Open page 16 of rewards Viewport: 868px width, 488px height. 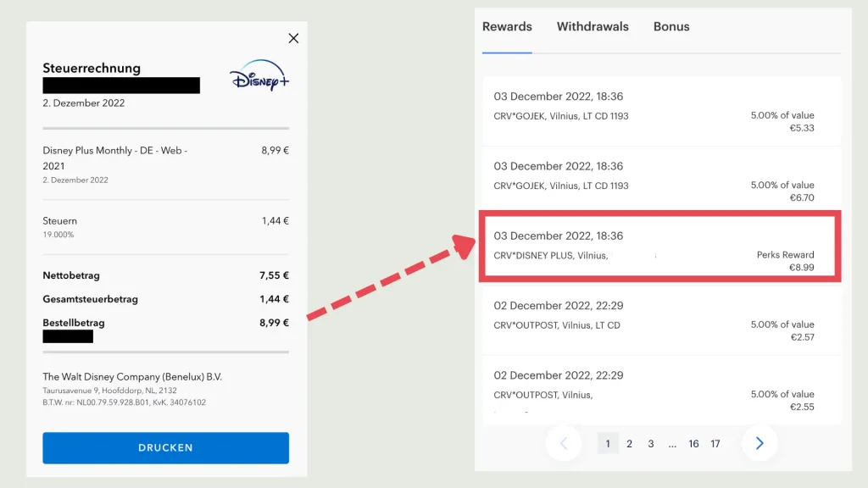click(x=693, y=443)
